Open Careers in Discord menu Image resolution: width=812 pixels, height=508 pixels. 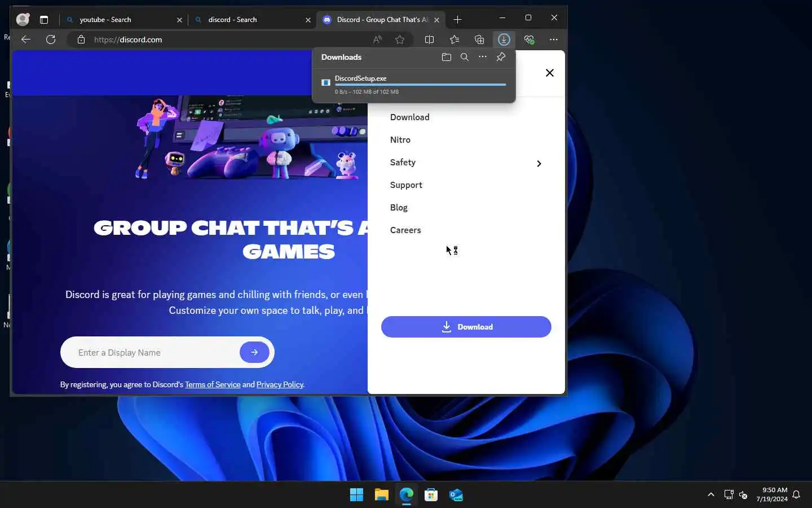405,230
